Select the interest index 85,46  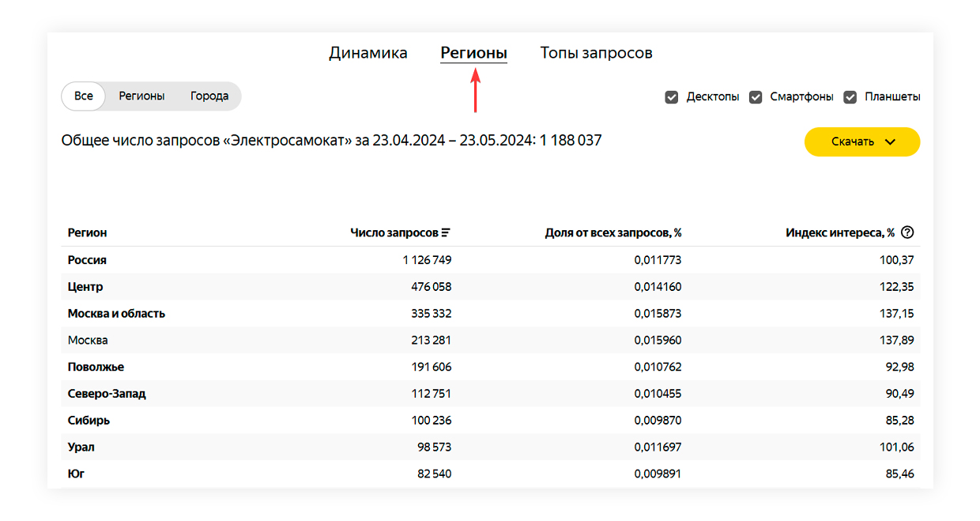pyautogui.click(x=899, y=474)
